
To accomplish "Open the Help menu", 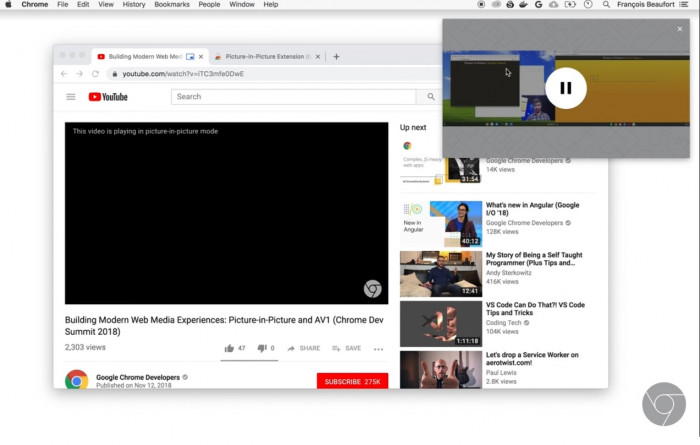I will (x=271, y=4).
